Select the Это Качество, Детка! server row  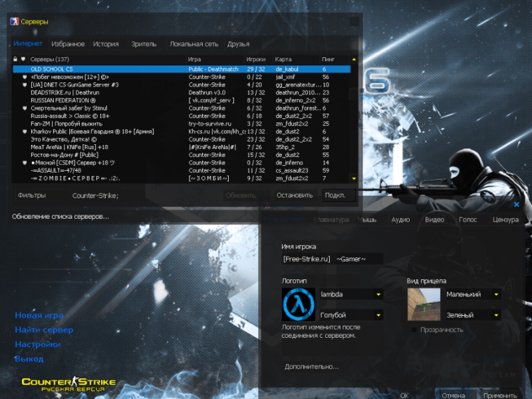tap(182, 140)
